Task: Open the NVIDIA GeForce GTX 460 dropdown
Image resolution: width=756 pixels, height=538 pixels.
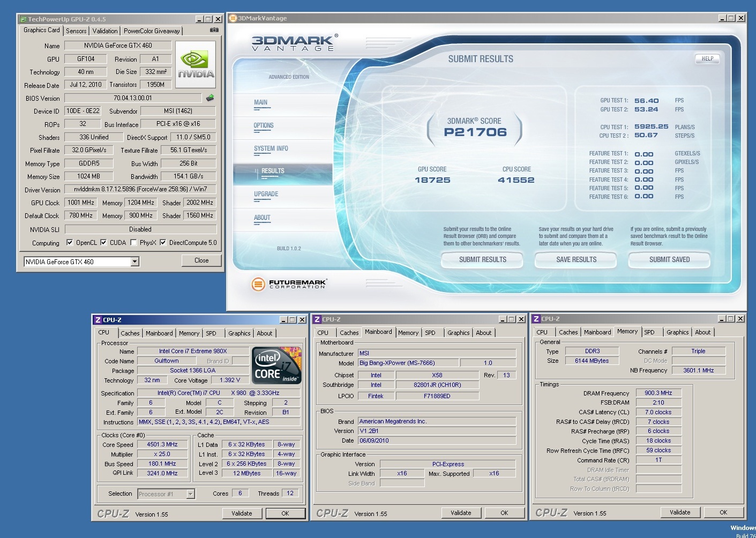Action: click(x=135, y=261)
